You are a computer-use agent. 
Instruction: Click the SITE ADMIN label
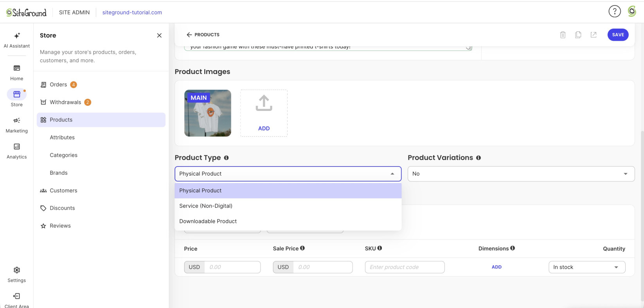[x=74, y=13]
